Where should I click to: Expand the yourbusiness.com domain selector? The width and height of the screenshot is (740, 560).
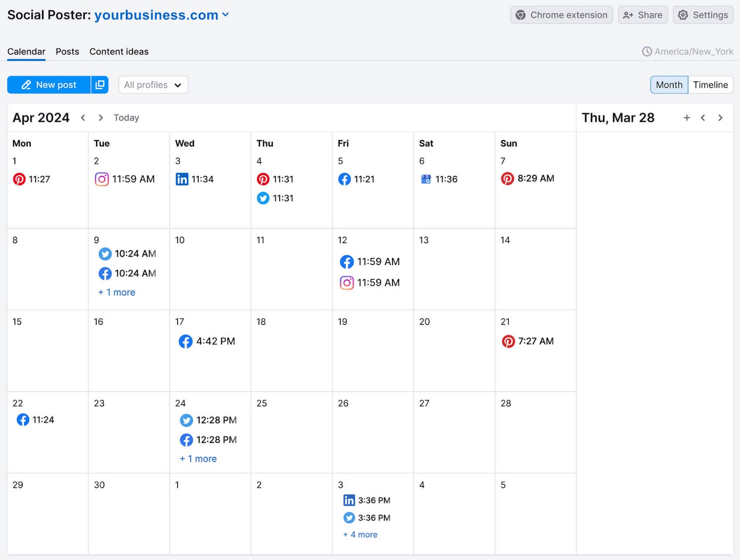(226, 15)
